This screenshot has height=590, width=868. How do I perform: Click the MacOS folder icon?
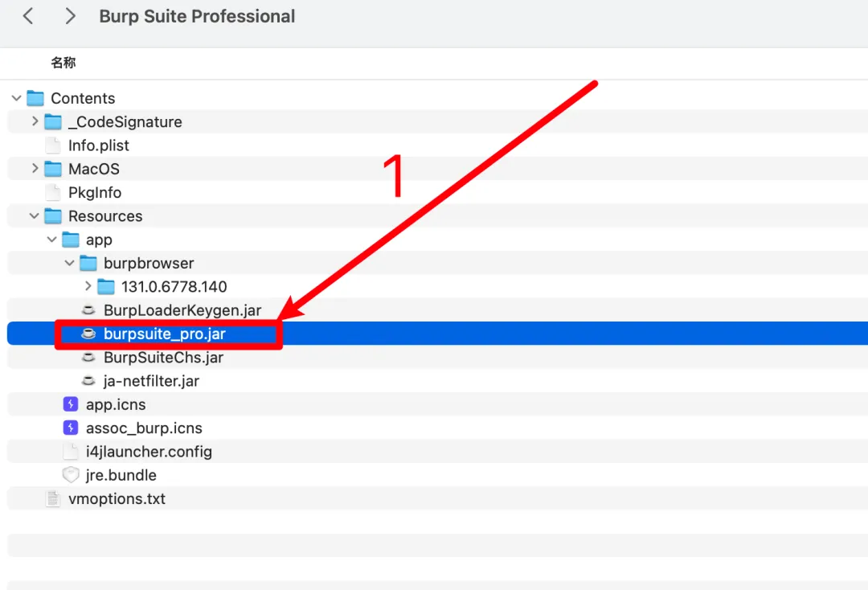click(53, 169)
